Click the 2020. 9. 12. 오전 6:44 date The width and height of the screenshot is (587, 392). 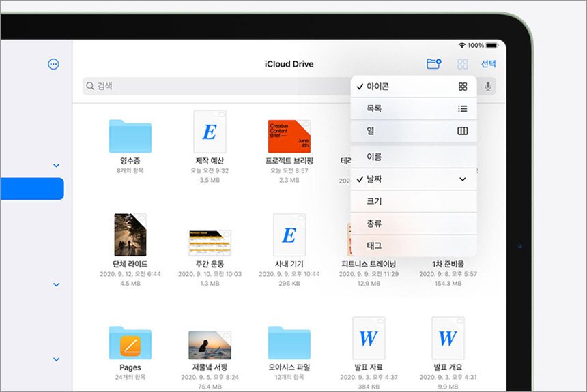[x=130, y=274]
